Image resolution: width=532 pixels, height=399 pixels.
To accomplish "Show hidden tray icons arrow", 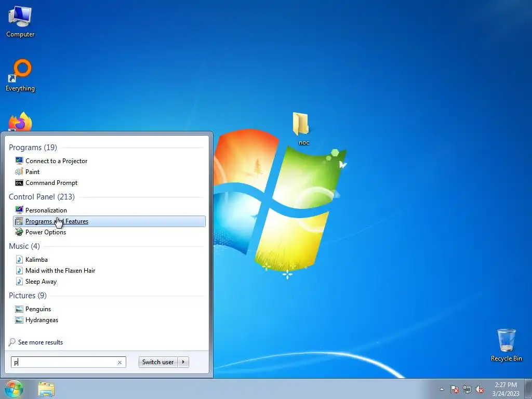I will coord(442,389).
